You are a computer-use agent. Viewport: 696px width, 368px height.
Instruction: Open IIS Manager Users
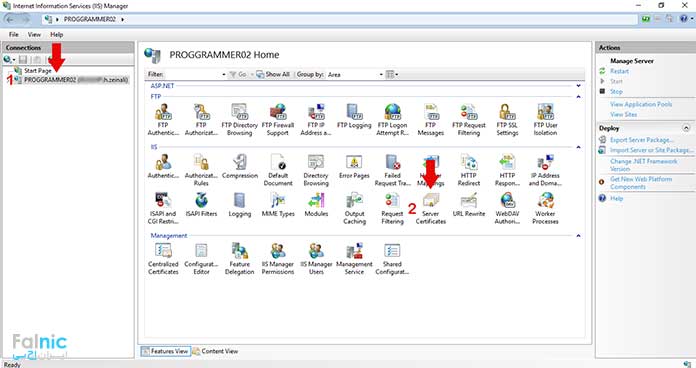(x=316, y=258)
